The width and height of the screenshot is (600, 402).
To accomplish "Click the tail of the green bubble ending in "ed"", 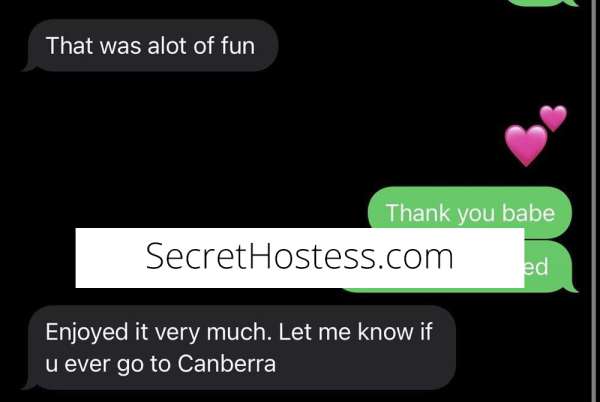I will (x=571, y=287).
